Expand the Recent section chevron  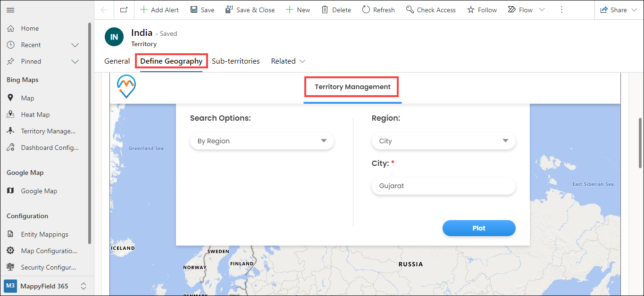click(75, 45)
